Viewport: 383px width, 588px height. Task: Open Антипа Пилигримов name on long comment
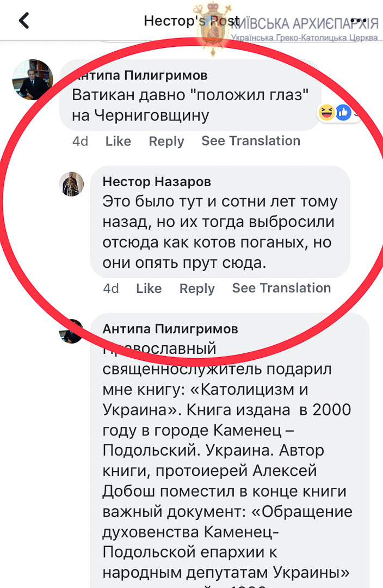[x=170, y=329]
